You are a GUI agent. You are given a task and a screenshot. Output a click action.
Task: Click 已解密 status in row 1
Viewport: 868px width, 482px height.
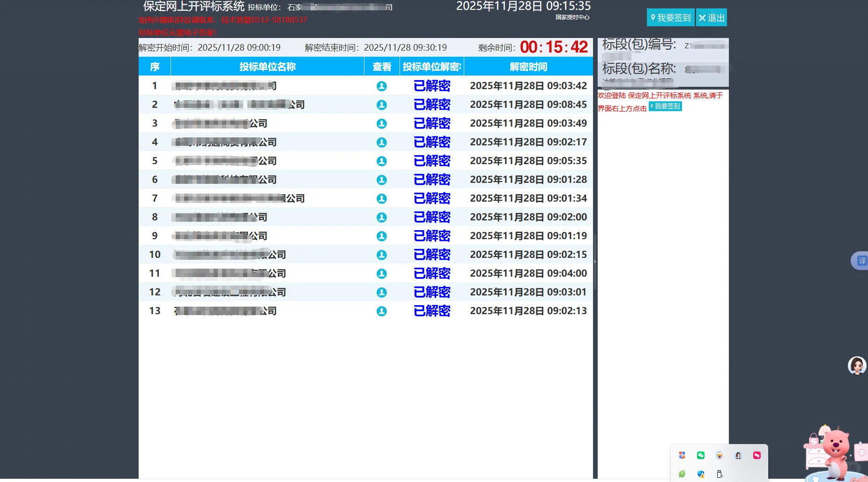coord(432,86)
